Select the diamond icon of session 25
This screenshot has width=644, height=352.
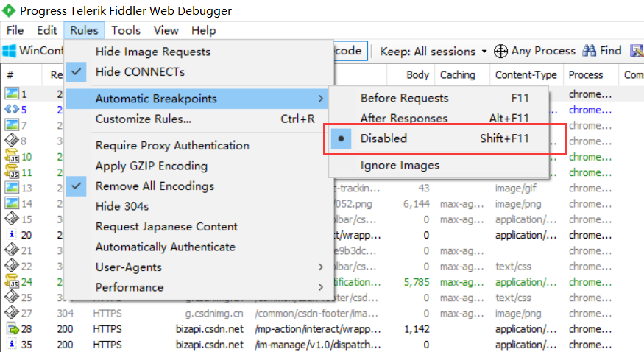(x=12, y=297)
